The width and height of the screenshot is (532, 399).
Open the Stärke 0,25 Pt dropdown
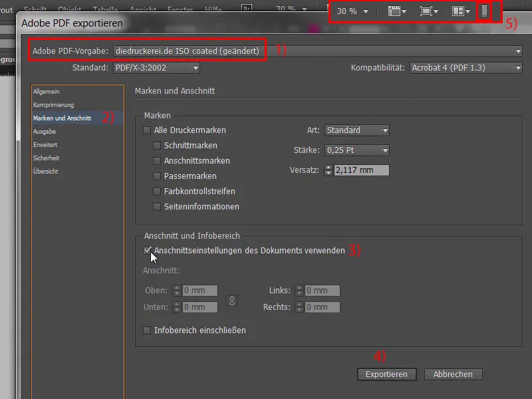357,150
